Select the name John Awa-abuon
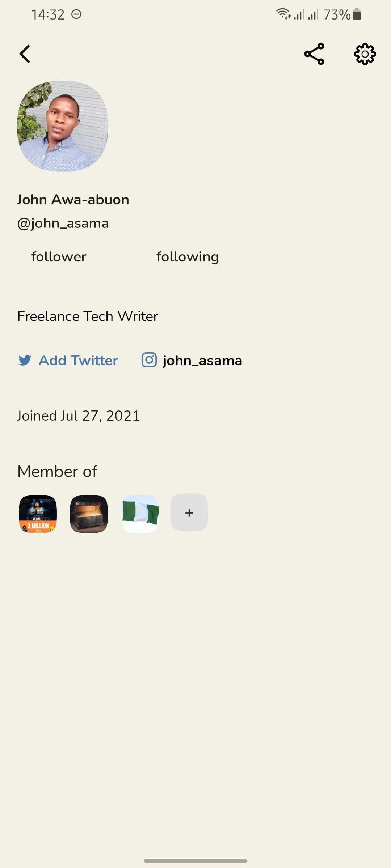 pyautogui.click(x=73, y=200)
